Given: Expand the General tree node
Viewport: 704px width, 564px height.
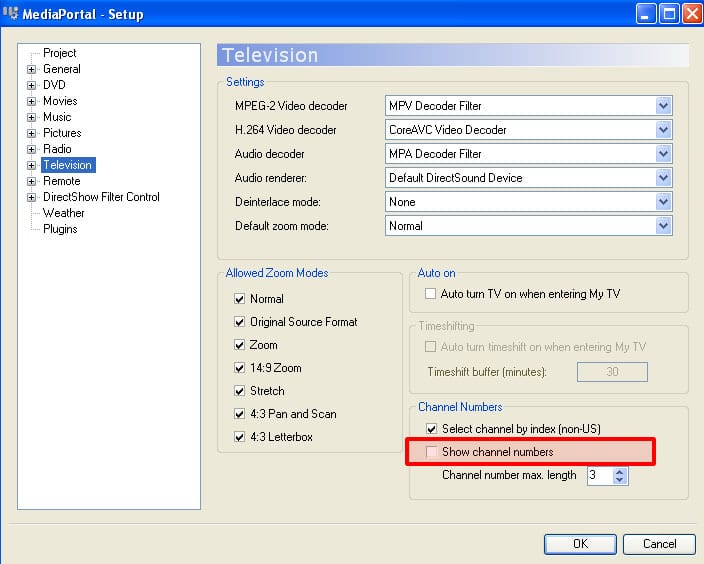Looking at the screenshot, I should [32, 69].
